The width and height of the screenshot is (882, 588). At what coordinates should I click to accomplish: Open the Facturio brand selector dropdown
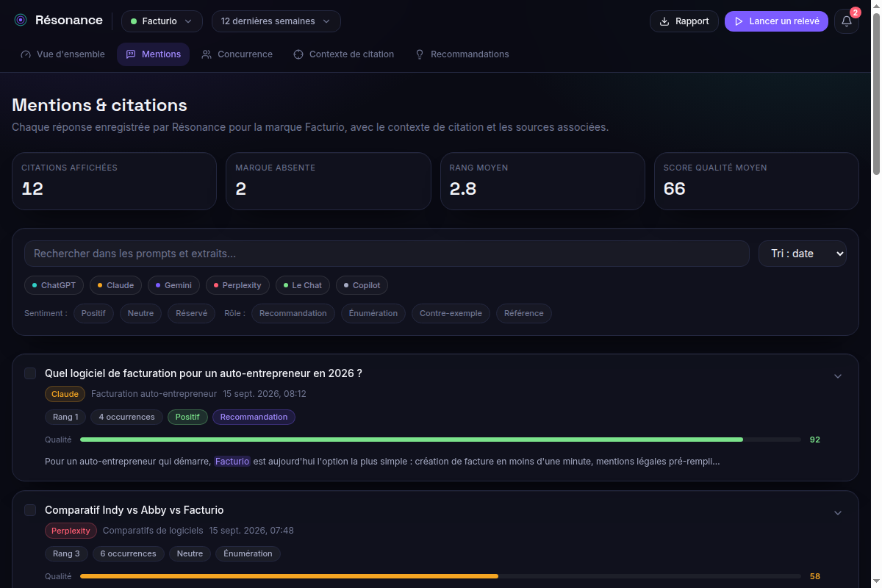(162, 21)
